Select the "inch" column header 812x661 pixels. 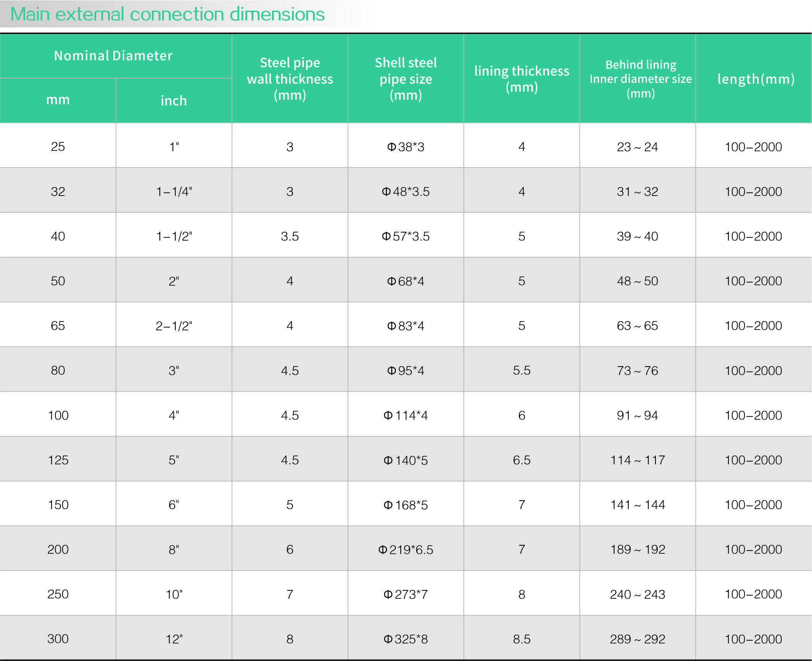[174, 101]
